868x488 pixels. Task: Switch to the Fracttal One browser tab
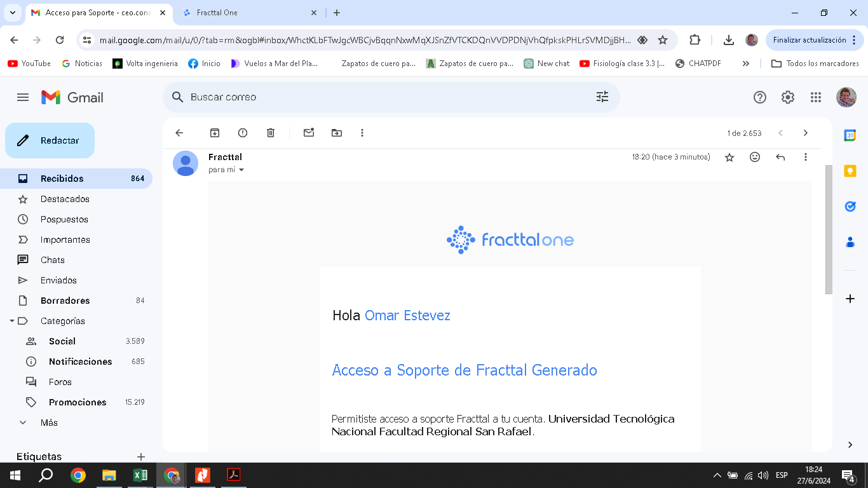(x=248, y=13)
